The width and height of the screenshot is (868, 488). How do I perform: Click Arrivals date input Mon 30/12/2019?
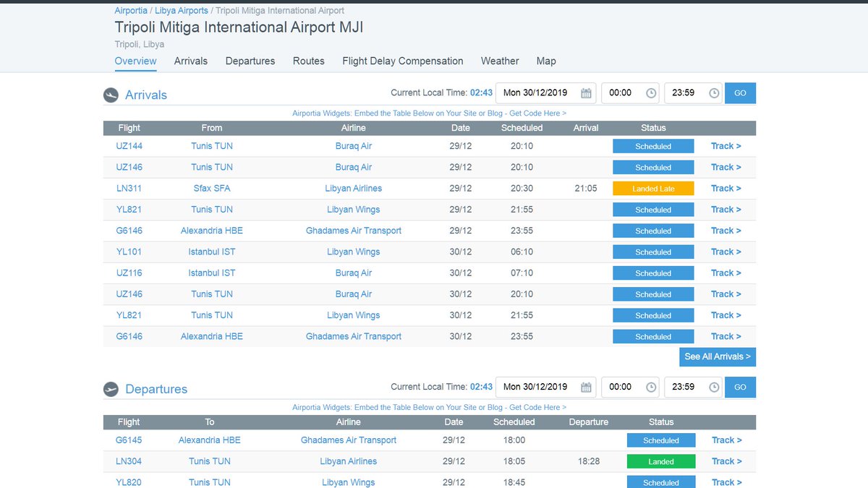(x=546, y=93)
